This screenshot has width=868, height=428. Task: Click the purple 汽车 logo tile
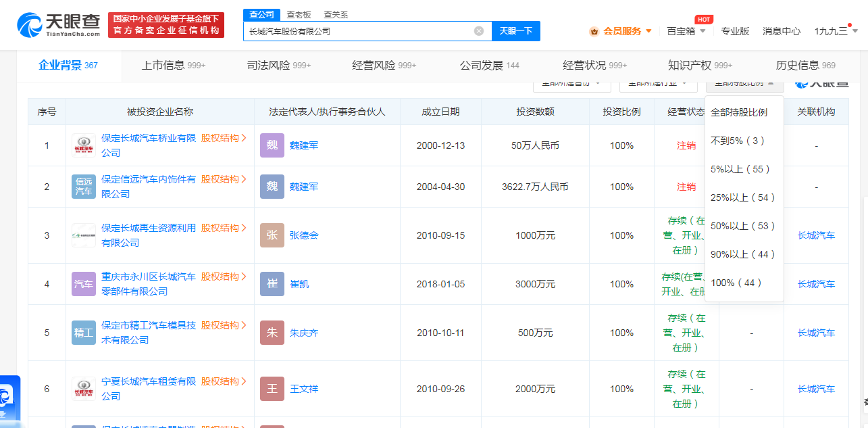84,284
